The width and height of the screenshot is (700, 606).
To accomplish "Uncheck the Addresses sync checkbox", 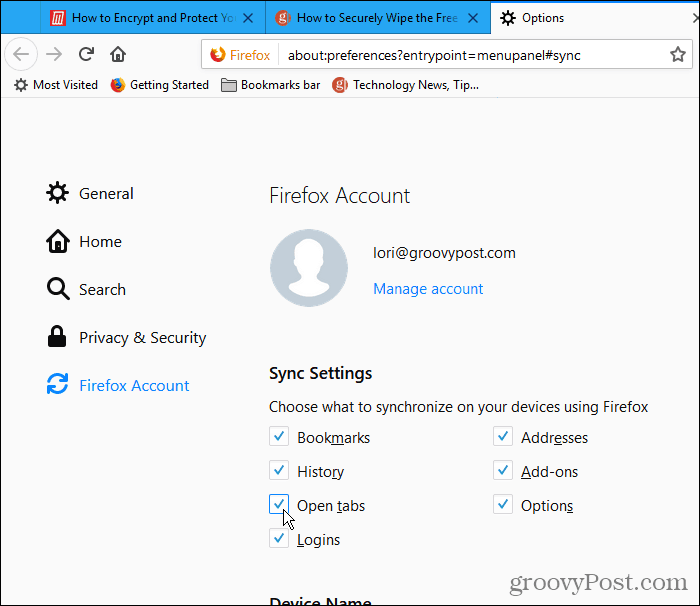I will click(x=503, y=436).
